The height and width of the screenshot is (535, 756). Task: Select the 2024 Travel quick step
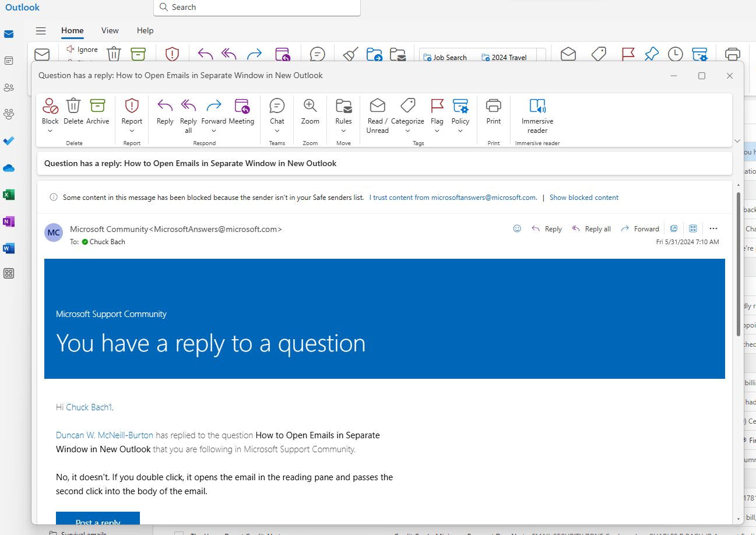point(504,57)
